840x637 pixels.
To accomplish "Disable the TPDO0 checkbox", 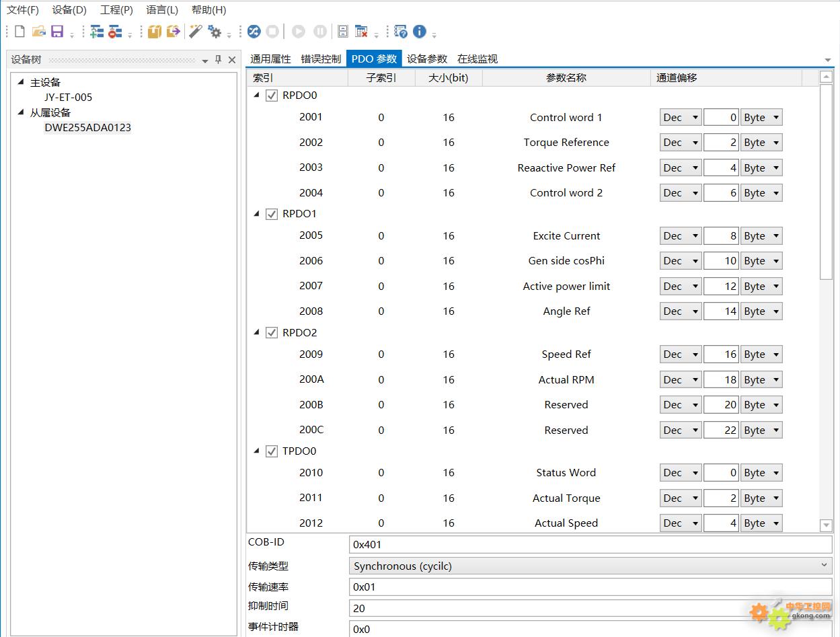I will [272, 451].
